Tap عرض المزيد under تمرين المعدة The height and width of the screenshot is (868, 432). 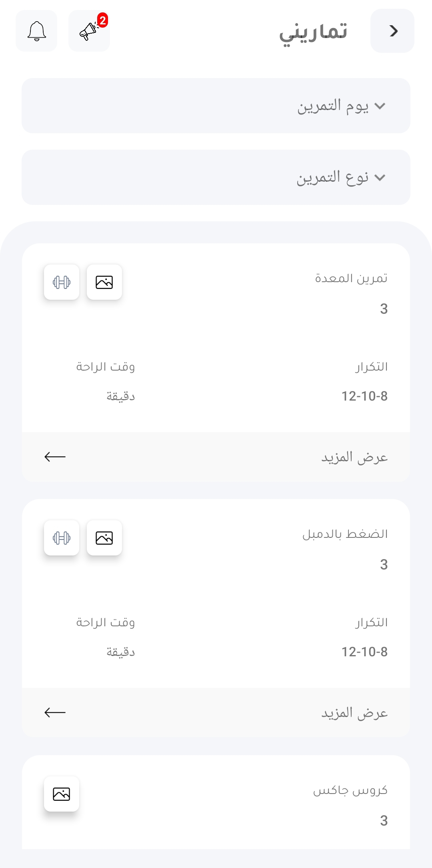(x=354, y=457)
